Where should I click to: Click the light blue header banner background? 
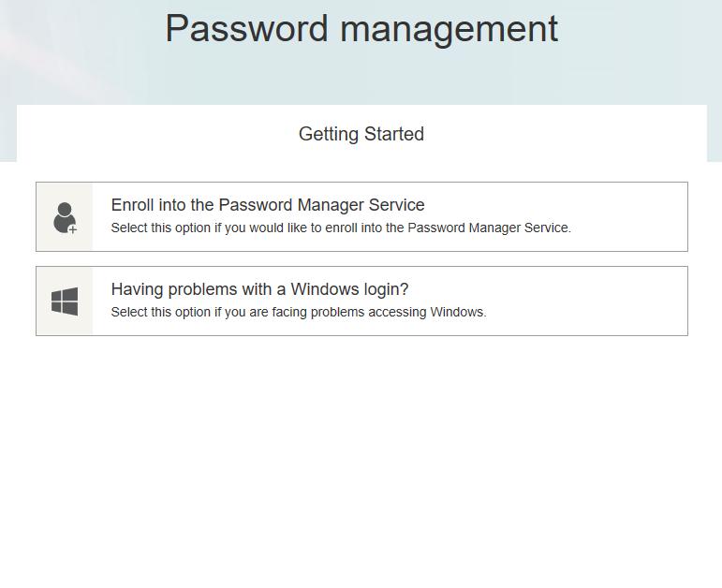click(x=361, y=76)
